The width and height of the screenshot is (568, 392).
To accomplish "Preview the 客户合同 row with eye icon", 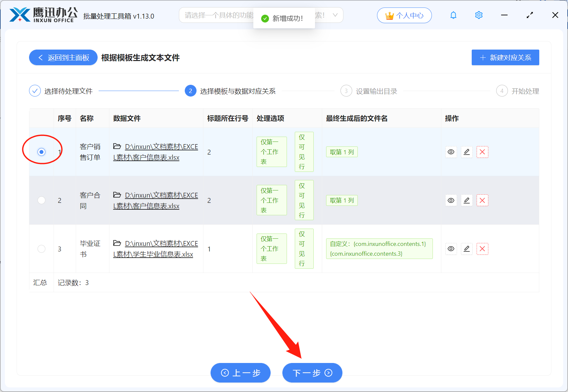I will 451,201.
